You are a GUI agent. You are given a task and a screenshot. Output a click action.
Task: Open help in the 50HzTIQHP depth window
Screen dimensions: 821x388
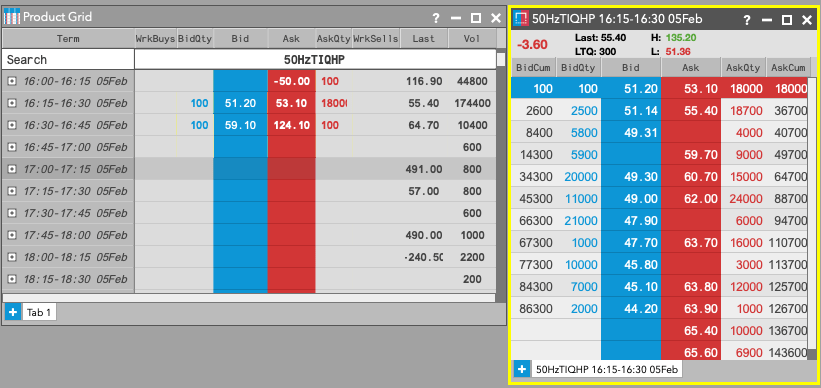(747, 20)
